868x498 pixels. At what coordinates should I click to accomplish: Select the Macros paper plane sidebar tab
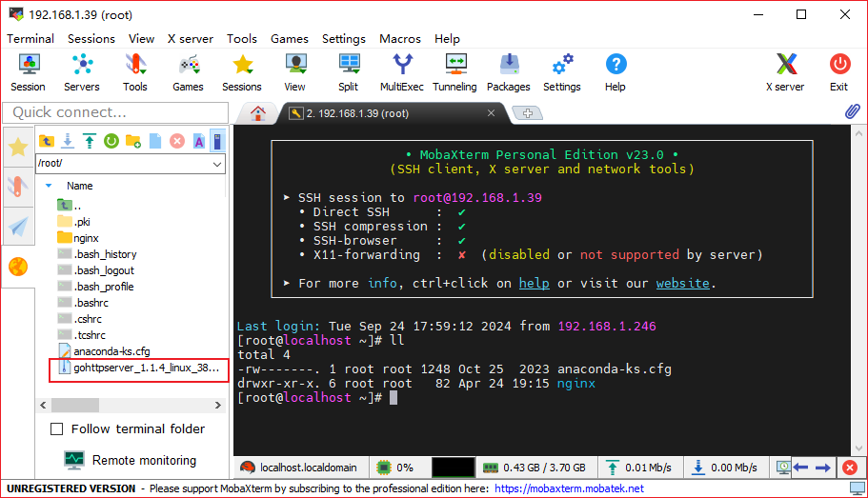pyautogui.click(x=18, y=227)
